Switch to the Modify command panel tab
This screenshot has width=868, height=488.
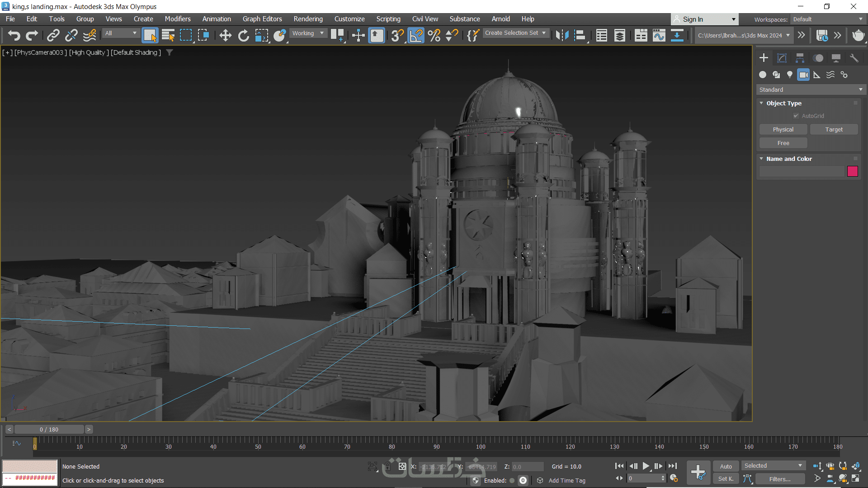pos(782,58)
